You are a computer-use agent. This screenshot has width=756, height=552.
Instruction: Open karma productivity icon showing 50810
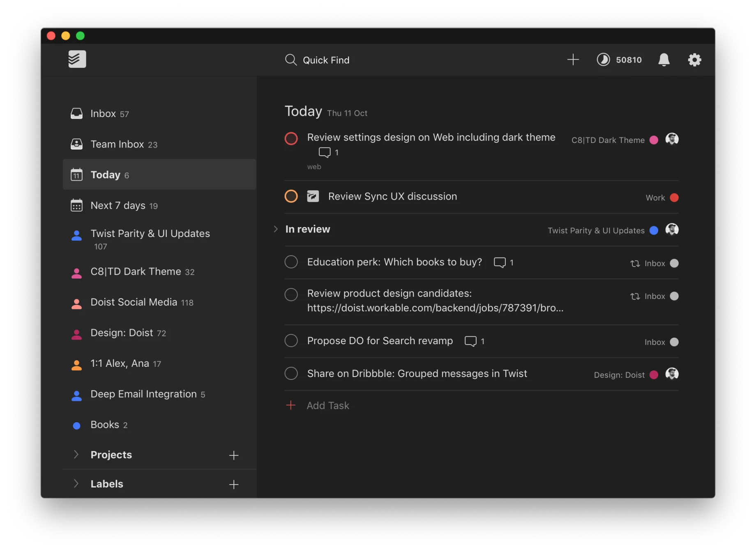click(x=603, y=60)
